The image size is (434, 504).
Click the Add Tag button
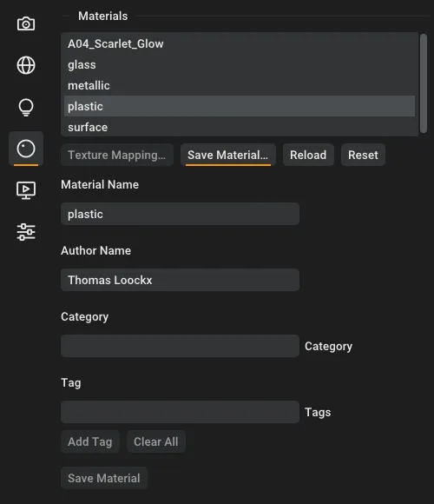[x=90, y=441]
